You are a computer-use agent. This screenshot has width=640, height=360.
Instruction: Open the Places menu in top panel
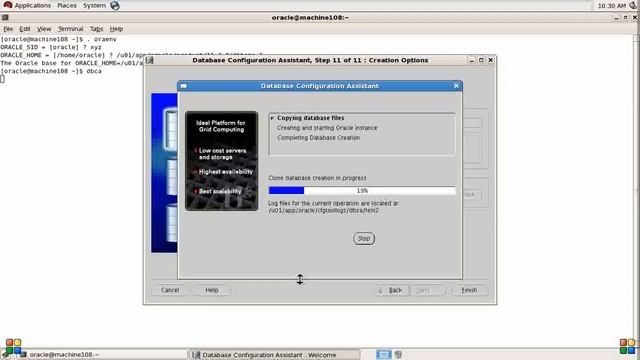point(67,5)
